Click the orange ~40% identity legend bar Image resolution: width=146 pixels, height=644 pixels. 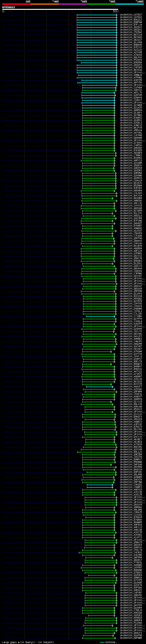point(45,4)
